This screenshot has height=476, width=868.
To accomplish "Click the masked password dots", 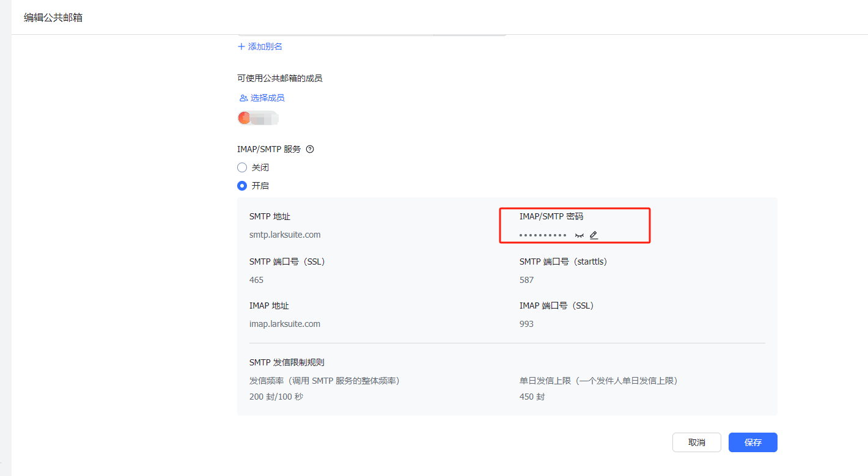I will point(543,235).
